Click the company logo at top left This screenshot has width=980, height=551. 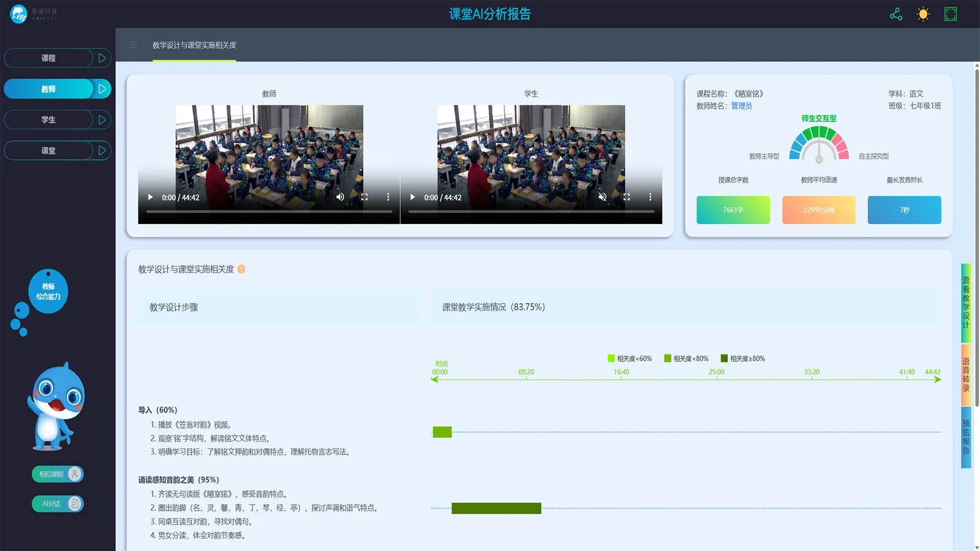click(x=34, y=13)
